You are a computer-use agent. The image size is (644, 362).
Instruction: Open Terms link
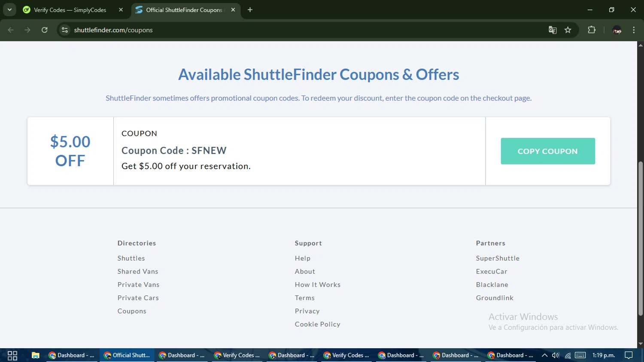pyautogui.click(x=305, y=298)
